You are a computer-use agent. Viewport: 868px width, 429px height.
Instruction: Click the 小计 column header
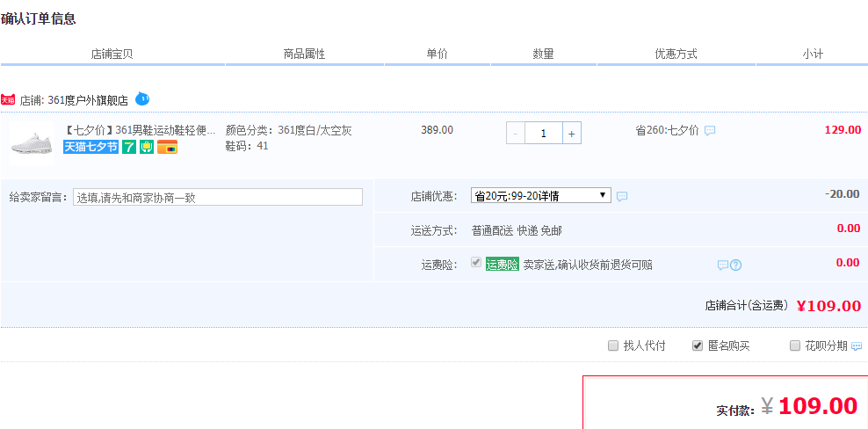(813, 54)
